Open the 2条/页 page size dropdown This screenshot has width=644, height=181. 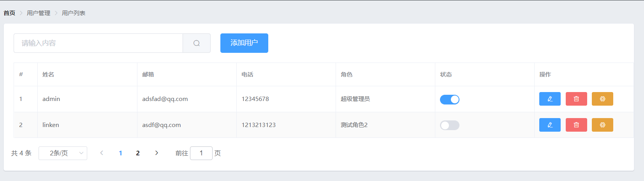point(63,153)
